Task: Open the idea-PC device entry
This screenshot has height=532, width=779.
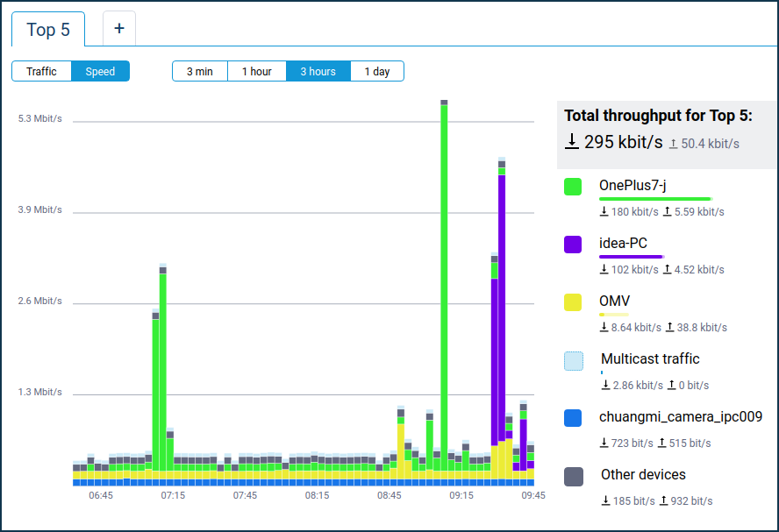Action: pyautogui.click(x=623, y=243)
